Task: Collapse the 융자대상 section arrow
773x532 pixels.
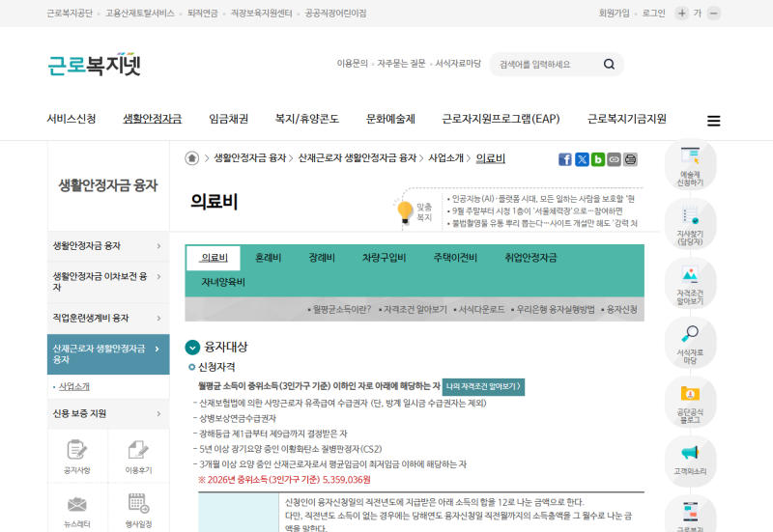Action: [x=192, y=348]
